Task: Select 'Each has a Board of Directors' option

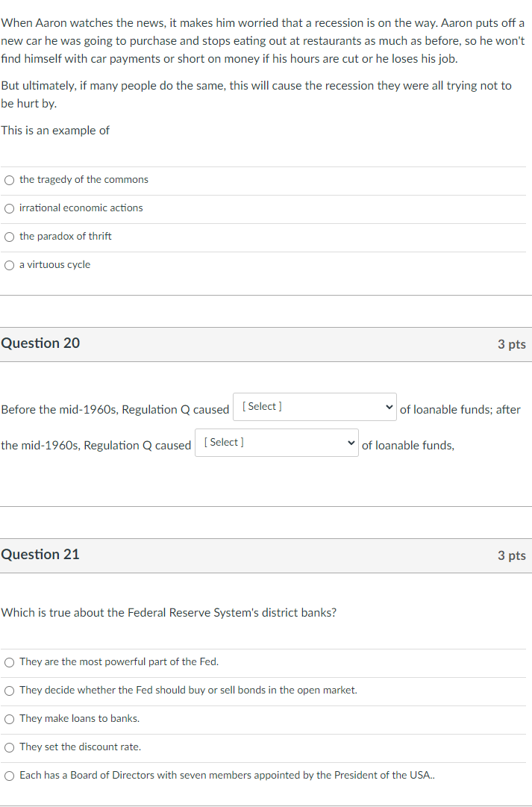Action: point(9,776)
